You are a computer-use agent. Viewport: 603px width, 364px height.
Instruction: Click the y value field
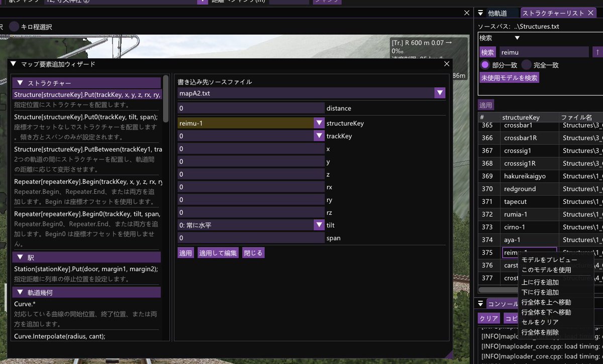pos(251,161)
